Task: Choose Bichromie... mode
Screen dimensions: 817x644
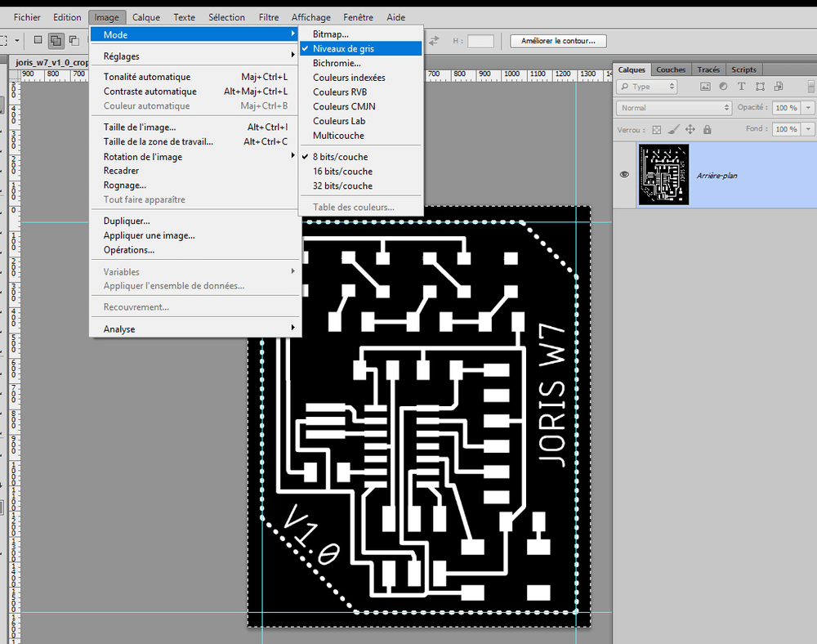Action: pyautogui.click(x=360, y=63)
